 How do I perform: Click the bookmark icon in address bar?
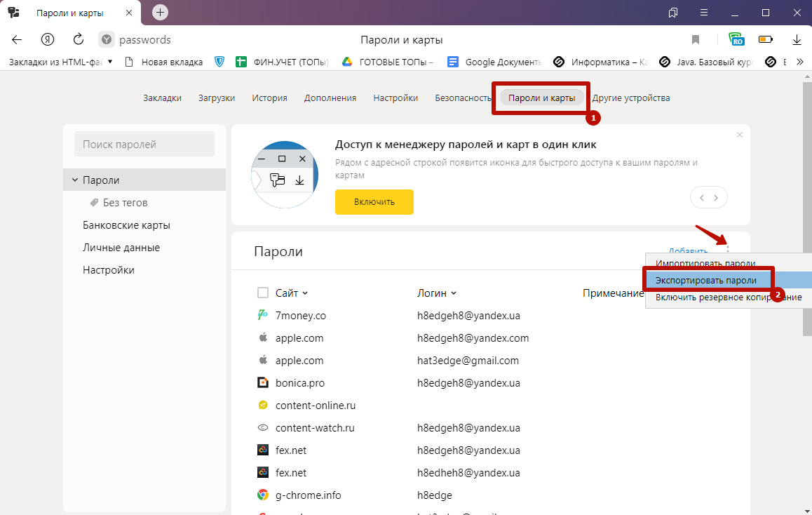[x=696, y=39]
